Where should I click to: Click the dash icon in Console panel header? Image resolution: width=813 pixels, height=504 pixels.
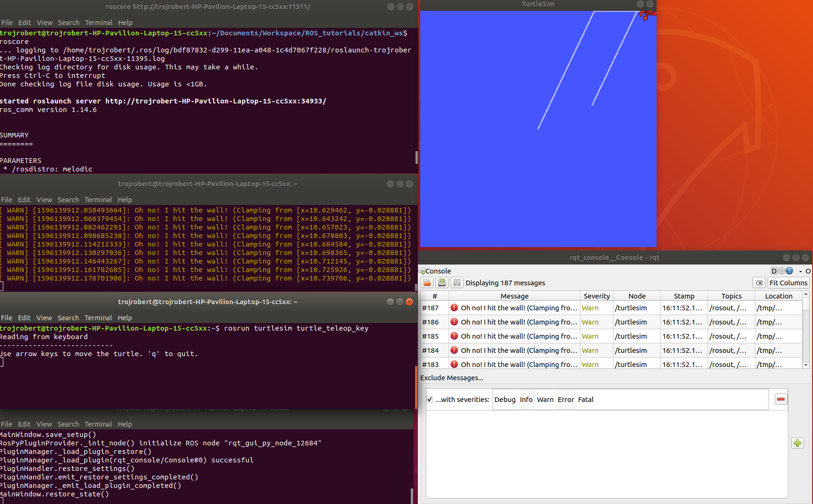pyautogui.click(x=800, y=271)
